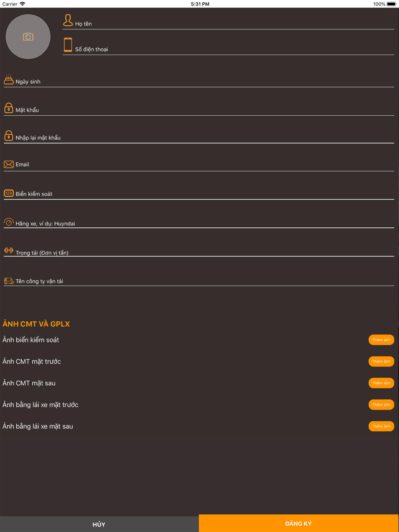Click the 123 plate icon beside Biển kiểm soát

(x=9, y=193)
